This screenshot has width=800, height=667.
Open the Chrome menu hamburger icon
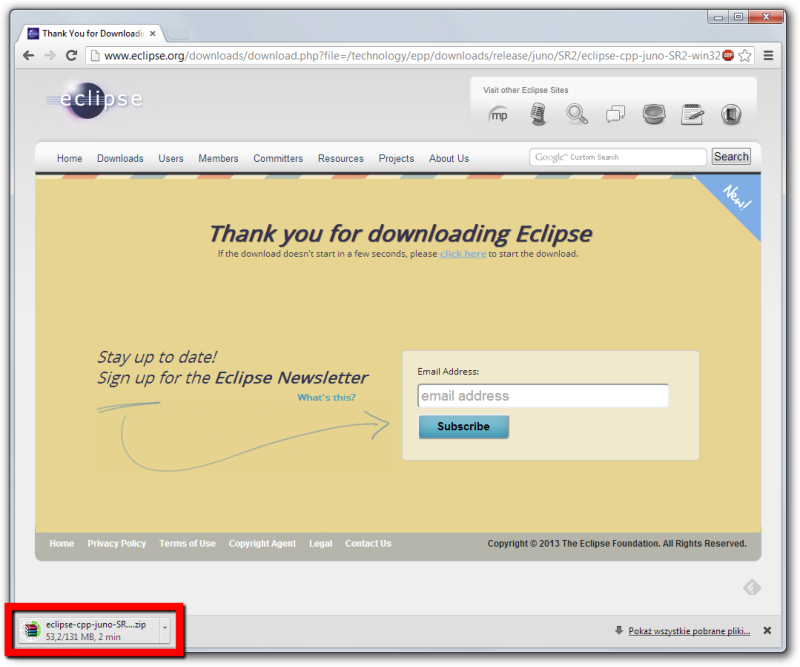pos(768,55)
